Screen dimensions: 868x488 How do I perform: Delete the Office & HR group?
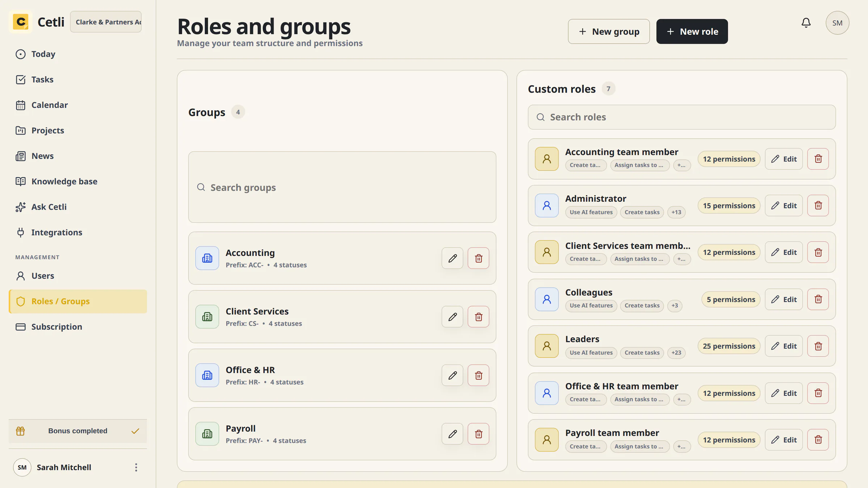tap(478, 375)
